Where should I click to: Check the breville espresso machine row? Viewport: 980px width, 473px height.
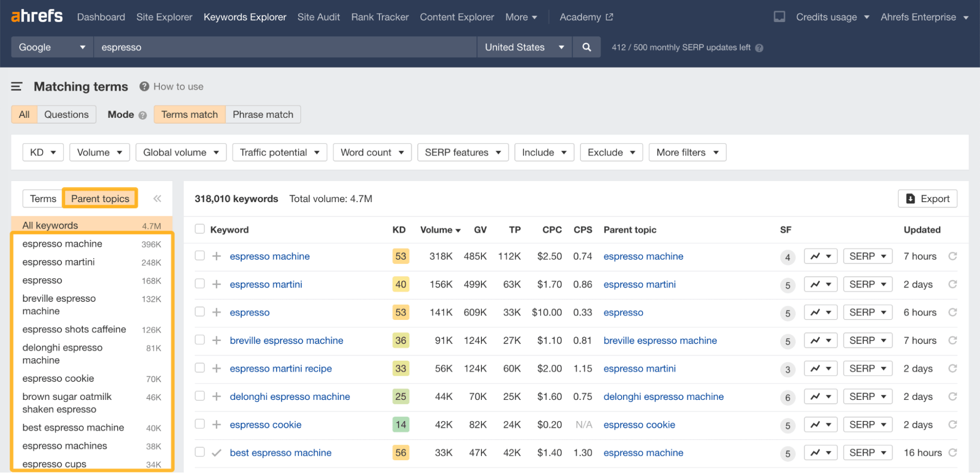coord(200,340)
